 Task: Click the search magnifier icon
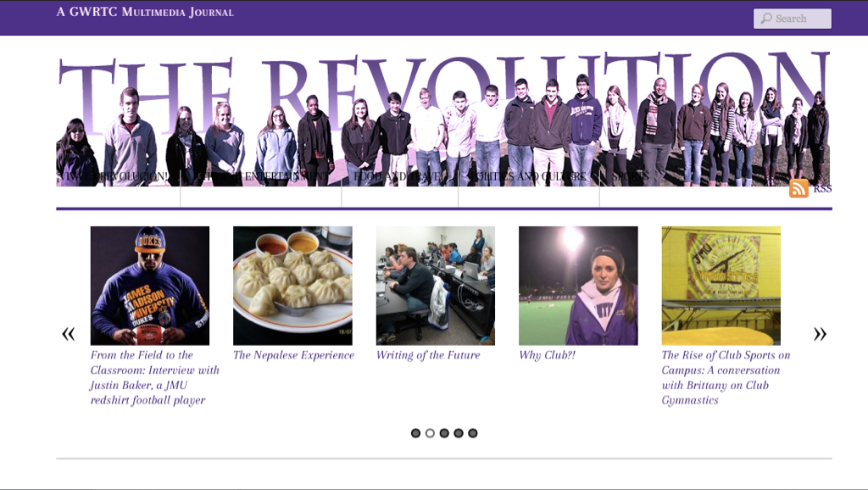click(766, 19)
